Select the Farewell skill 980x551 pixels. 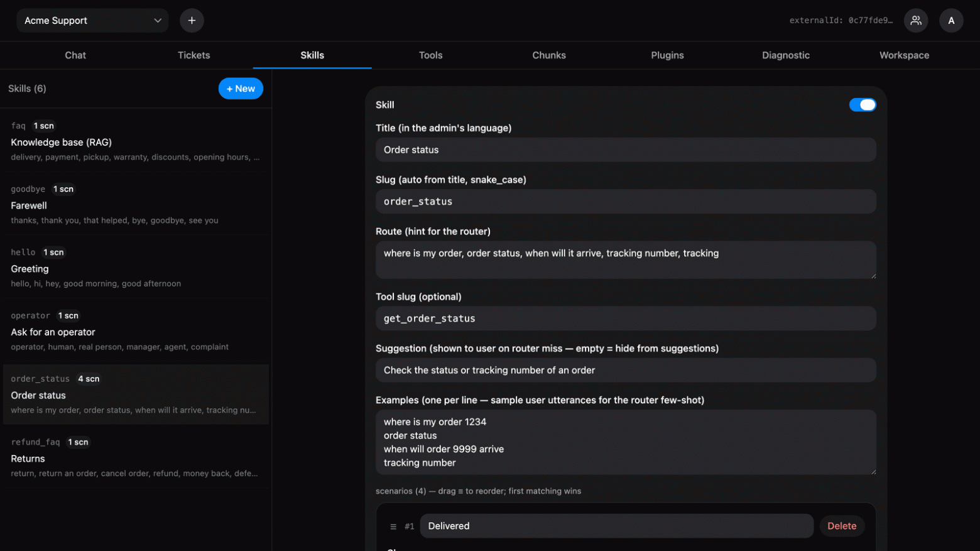point(136,204)
